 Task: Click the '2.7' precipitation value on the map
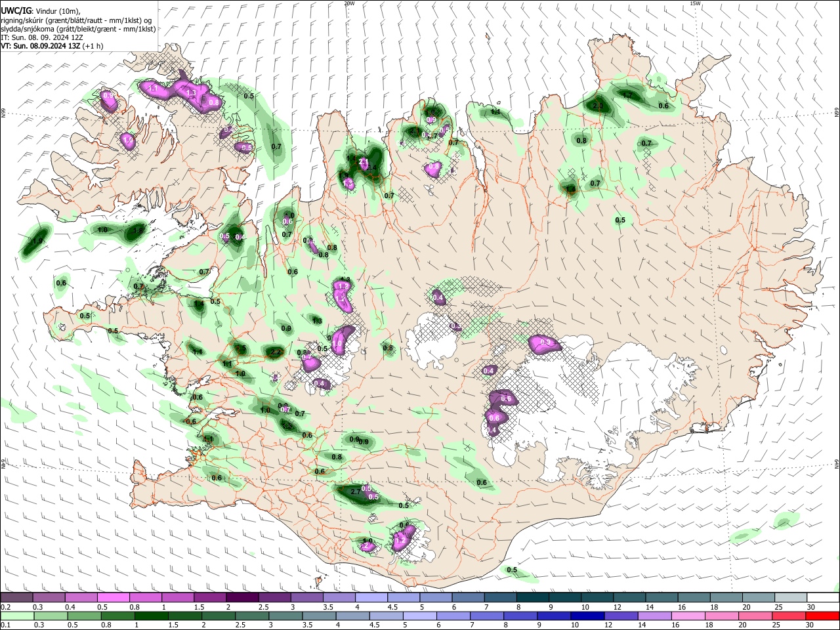356,492
